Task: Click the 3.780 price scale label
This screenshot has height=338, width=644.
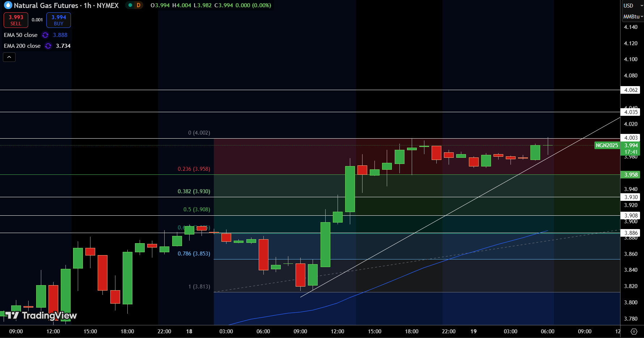Action: pos(631,319)
